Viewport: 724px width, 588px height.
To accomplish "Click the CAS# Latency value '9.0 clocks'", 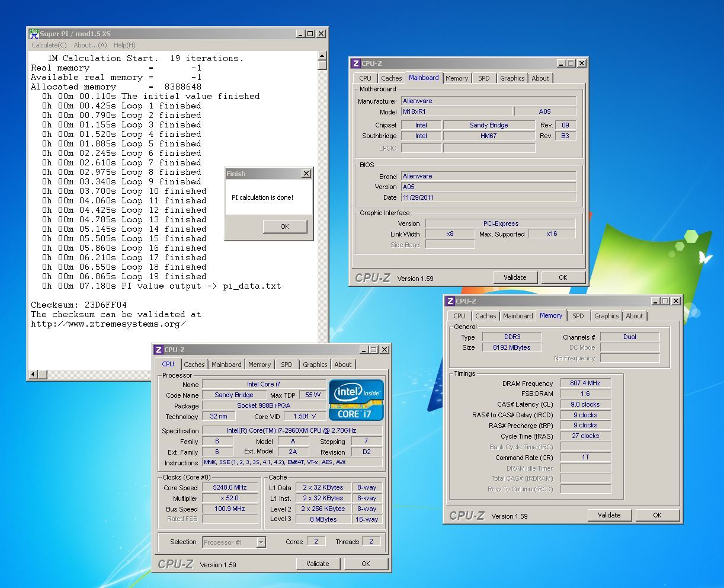I will 585,404.
